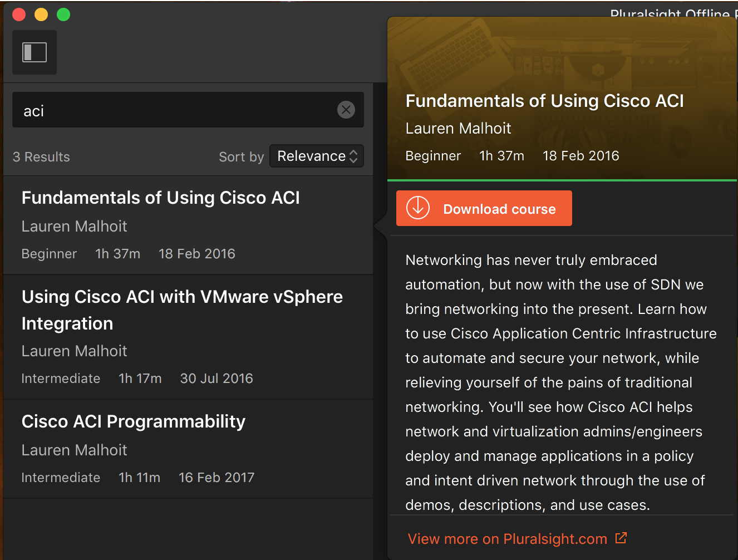Select the Fundamentals of Using Cisco ACI result

pos(188,225)
